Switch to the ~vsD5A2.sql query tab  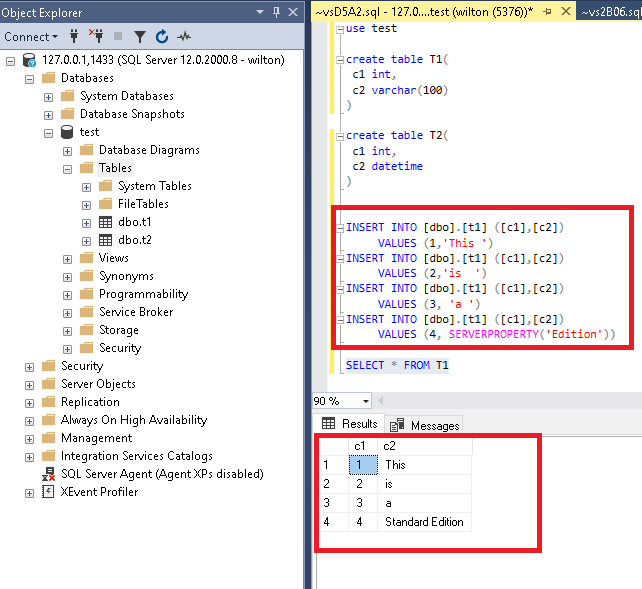click(424, 12)
